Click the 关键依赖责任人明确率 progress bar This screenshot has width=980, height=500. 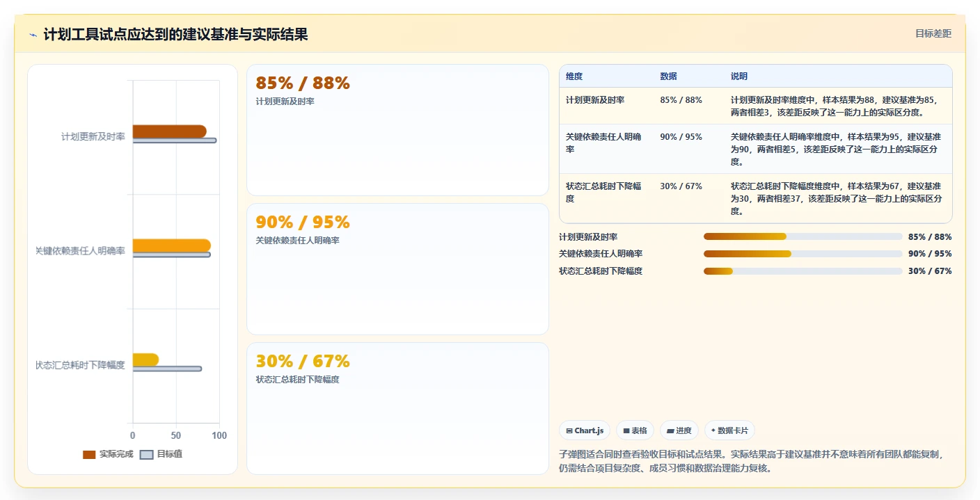(803, 254)
